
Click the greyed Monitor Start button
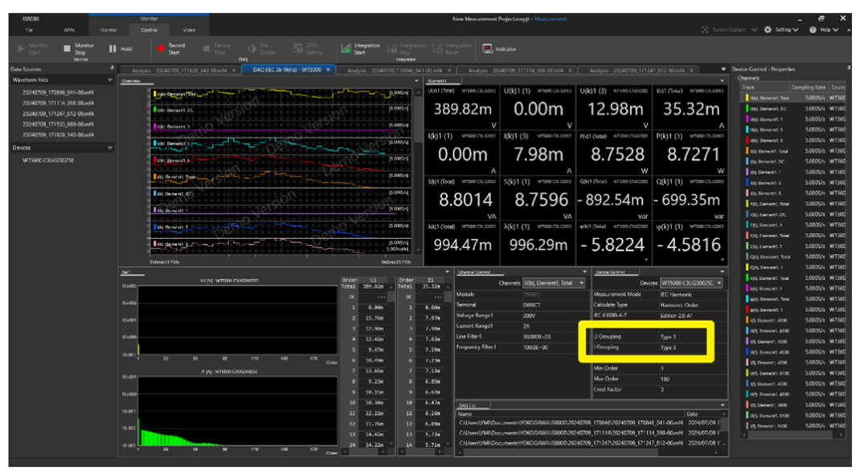[x=33, y=49]
